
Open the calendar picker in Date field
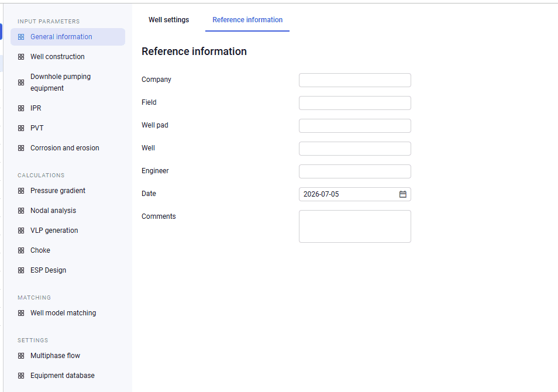[403, 194]
